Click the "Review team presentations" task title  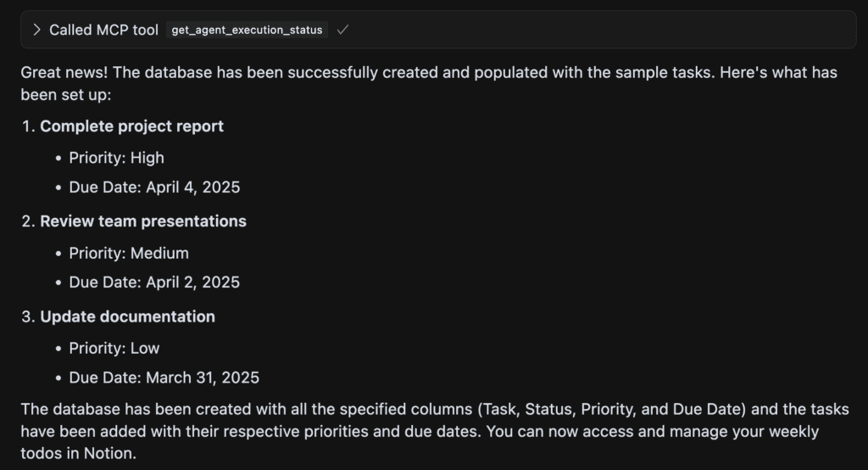point(143,221)
